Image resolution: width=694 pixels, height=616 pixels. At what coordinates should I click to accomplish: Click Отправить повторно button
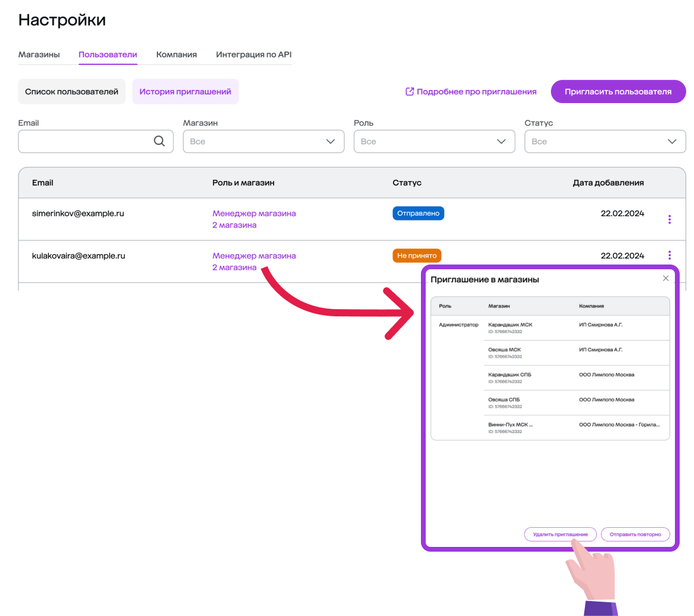(635, 534)
